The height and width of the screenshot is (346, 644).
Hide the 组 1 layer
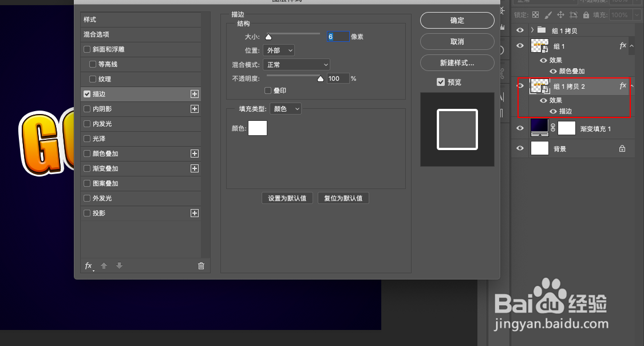520,45
